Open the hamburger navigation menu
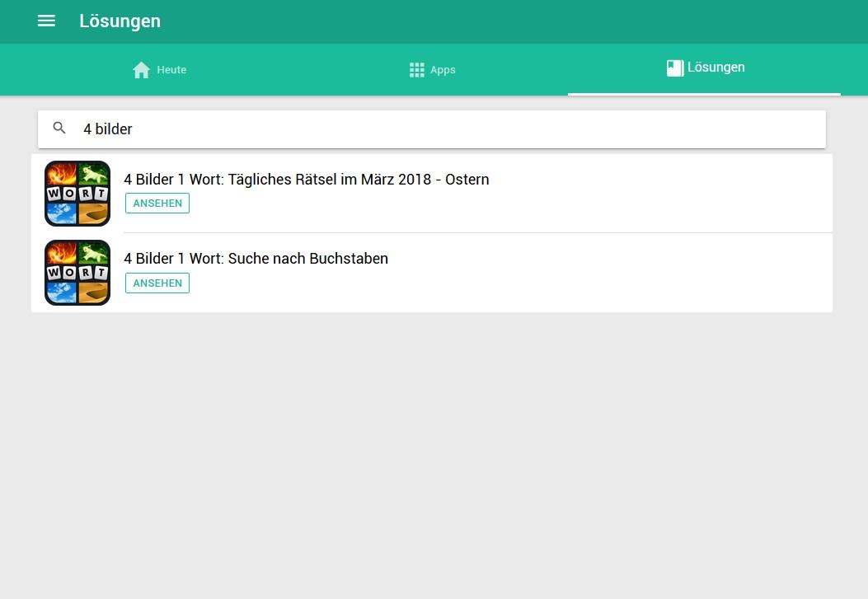Image resolution: width=868 pixels, height=599 pixels. [x=46, y=21]
